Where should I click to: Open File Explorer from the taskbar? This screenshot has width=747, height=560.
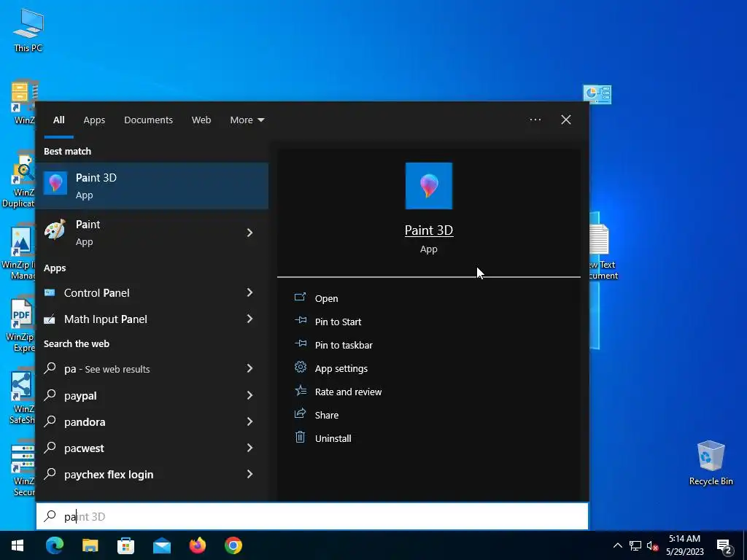[x=90, y=545]
